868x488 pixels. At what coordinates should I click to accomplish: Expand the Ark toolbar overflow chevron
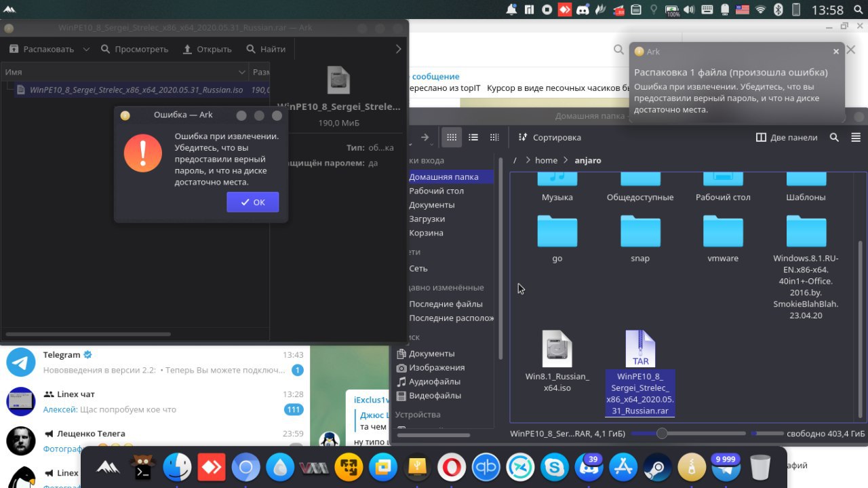(x=398, y=49)
